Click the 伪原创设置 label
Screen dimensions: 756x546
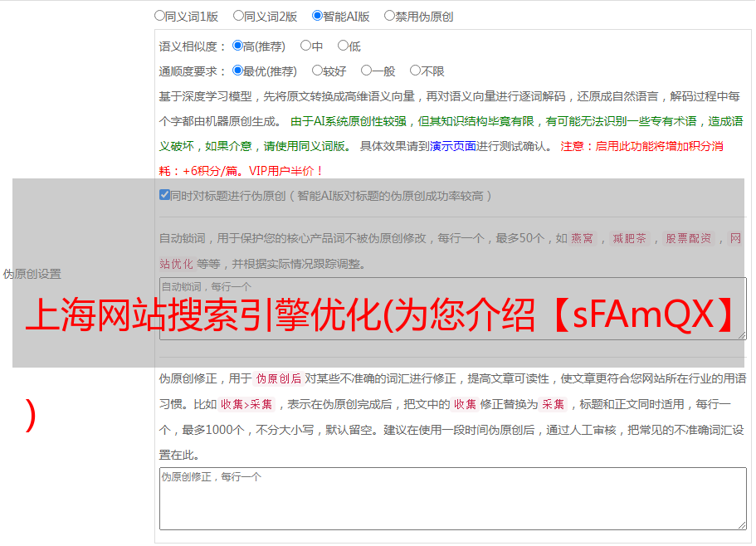coord(32,274)
